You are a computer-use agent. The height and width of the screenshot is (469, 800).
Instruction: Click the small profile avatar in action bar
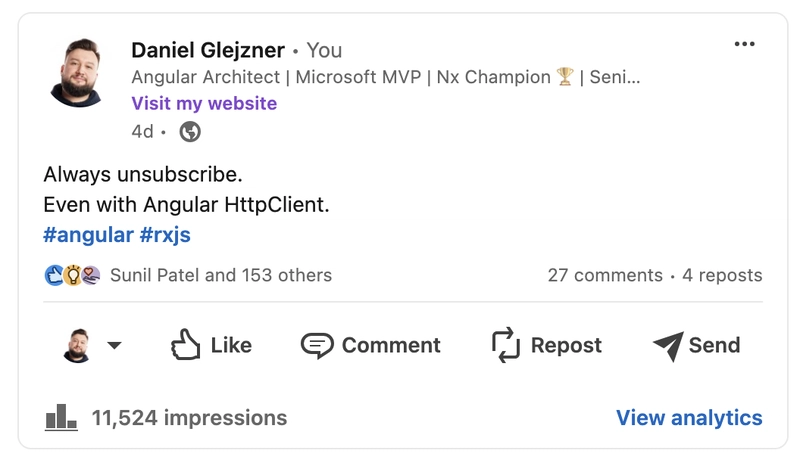pos(77,346)
